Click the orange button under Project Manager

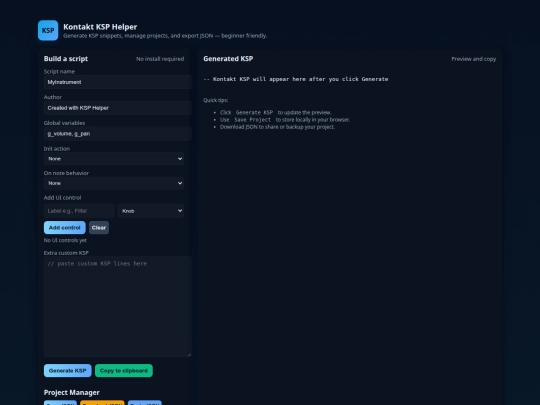(102, 403)
